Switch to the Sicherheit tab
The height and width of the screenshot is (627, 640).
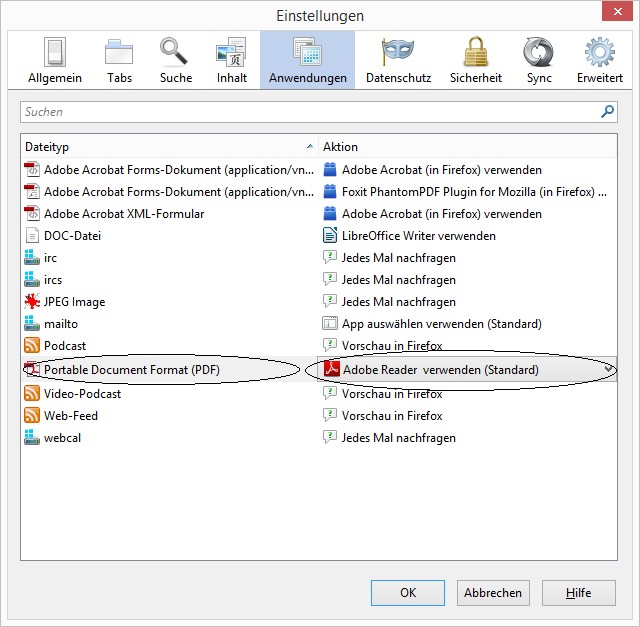tap(476, 60)
